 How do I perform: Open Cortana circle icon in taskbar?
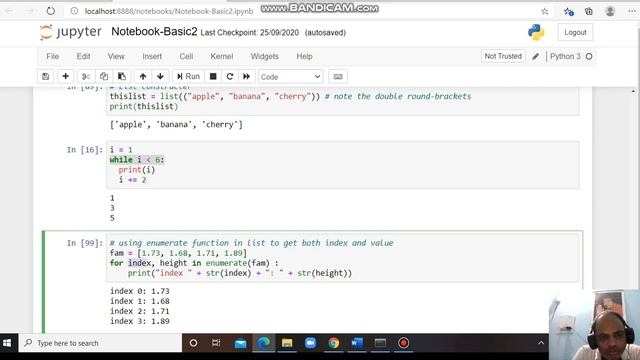[193, 343]
